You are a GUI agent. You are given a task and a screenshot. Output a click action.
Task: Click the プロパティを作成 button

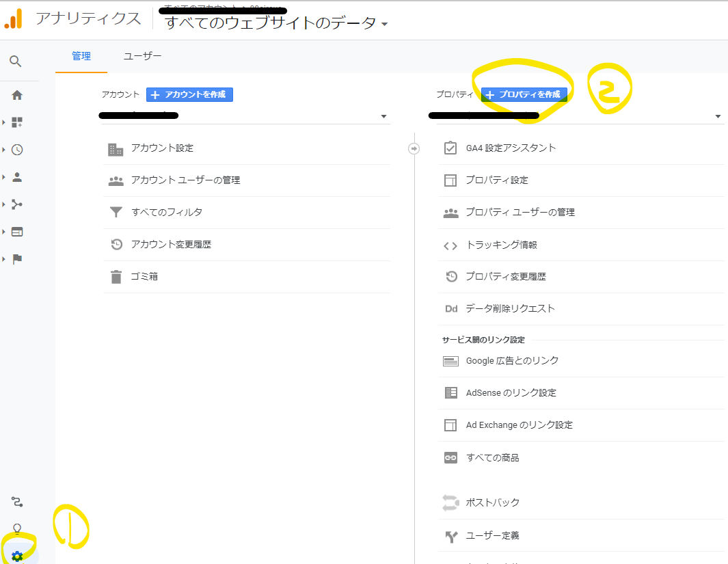[524, 95]
